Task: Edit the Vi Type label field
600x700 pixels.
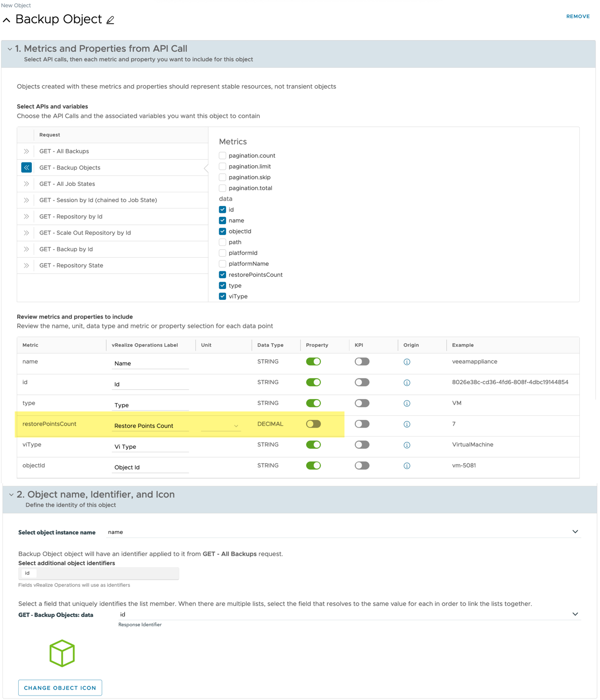Action: [150, 446]
